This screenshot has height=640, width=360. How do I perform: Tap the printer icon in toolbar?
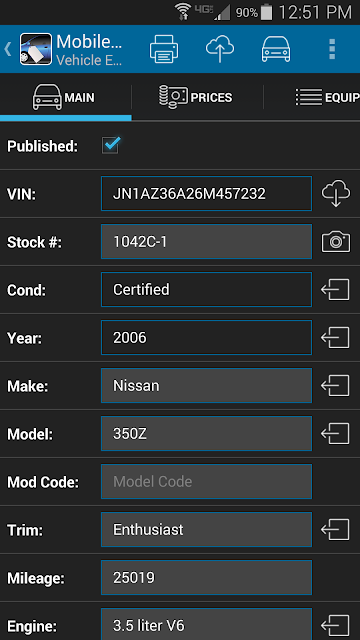[164, 49]
